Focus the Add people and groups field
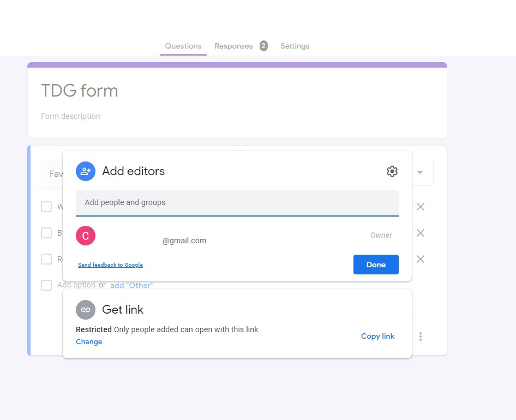 point(237,203)
